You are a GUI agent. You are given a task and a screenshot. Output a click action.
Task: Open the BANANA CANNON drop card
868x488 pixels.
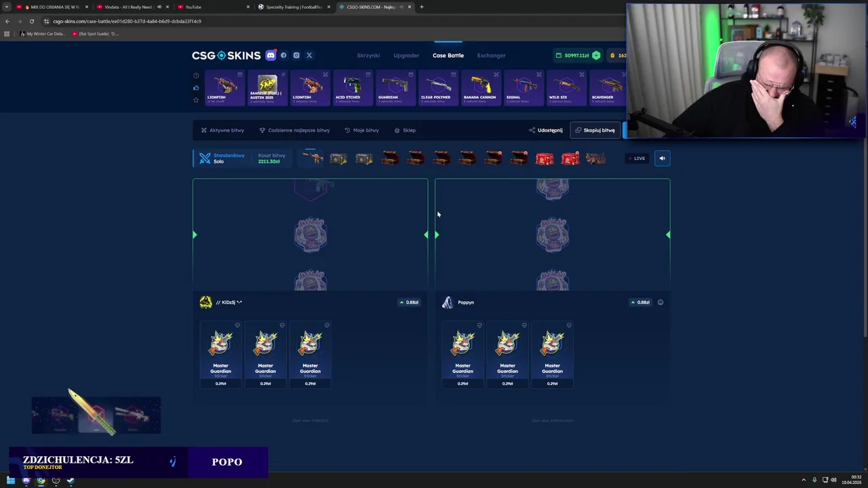(480, 88)
